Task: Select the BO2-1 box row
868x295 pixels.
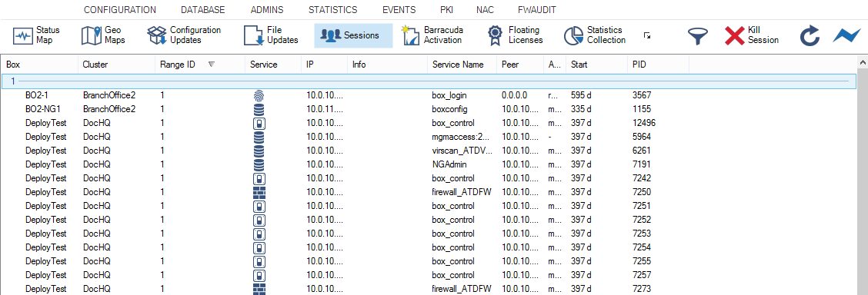Action: 429,95
